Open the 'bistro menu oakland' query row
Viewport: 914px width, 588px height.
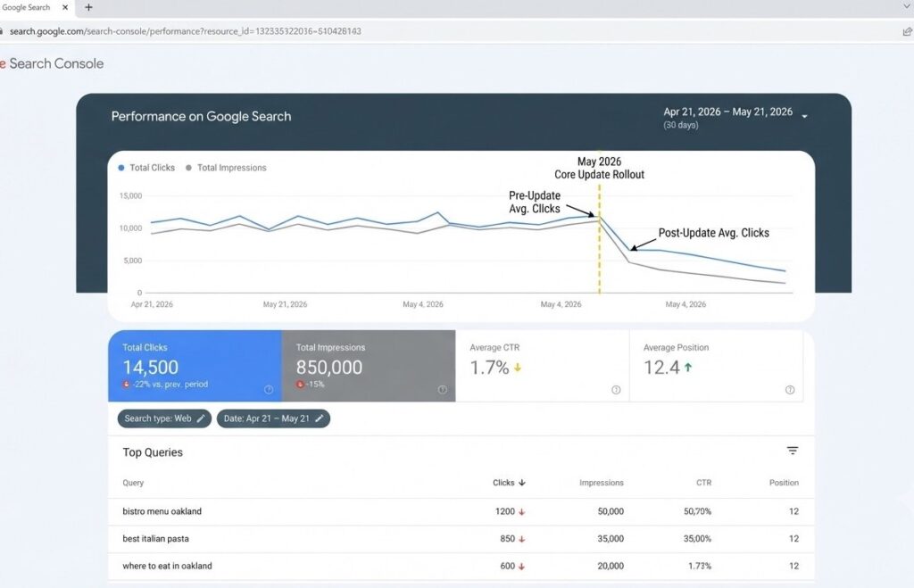(461, 511)
